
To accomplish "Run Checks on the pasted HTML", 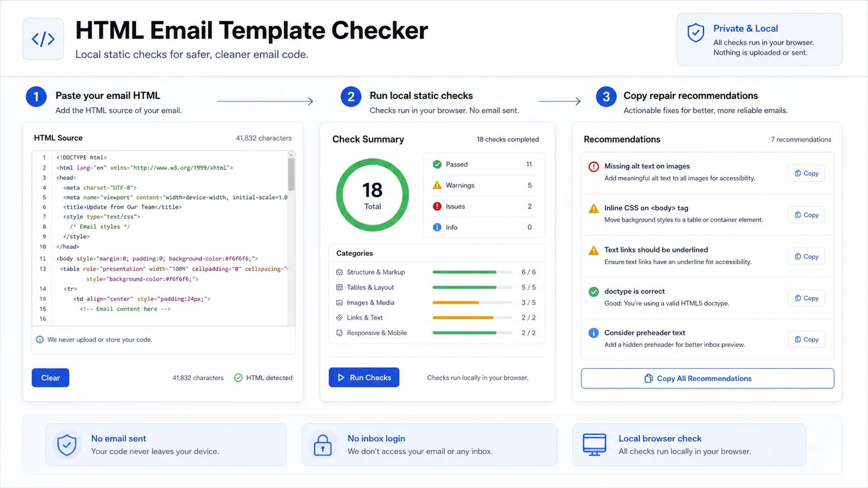I will [x=364, y=377].
